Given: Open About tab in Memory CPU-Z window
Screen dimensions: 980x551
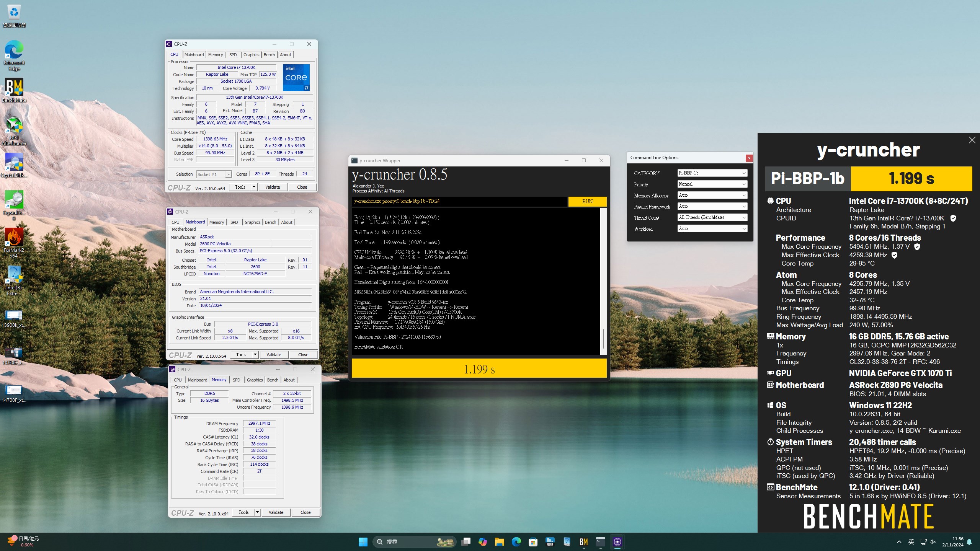Looking at the screenshot, I should tap(289, 380).
